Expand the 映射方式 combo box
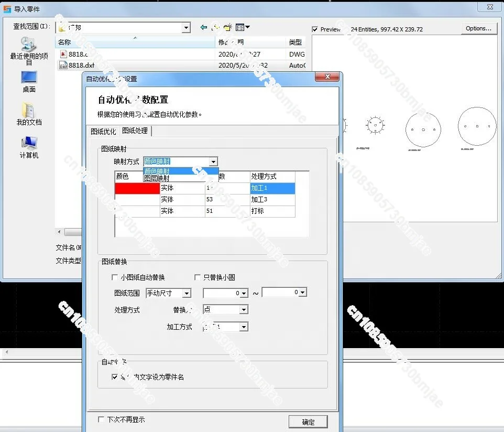 (213, 161)
